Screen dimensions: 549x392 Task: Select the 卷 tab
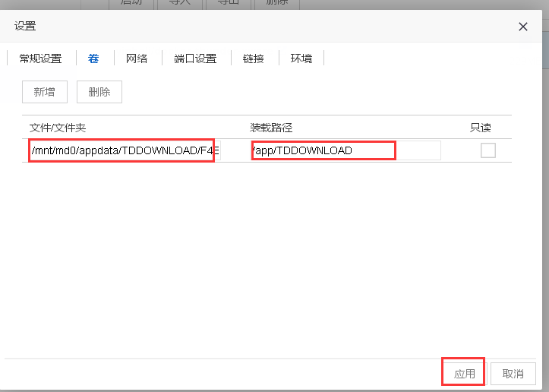[93, 58]
